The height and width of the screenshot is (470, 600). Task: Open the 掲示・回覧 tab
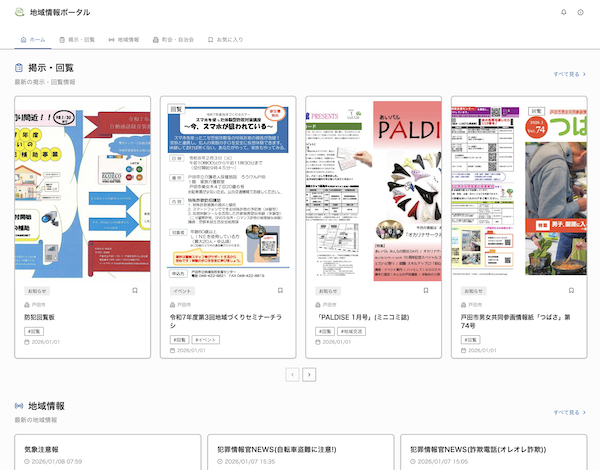click(x=77, y=40)
